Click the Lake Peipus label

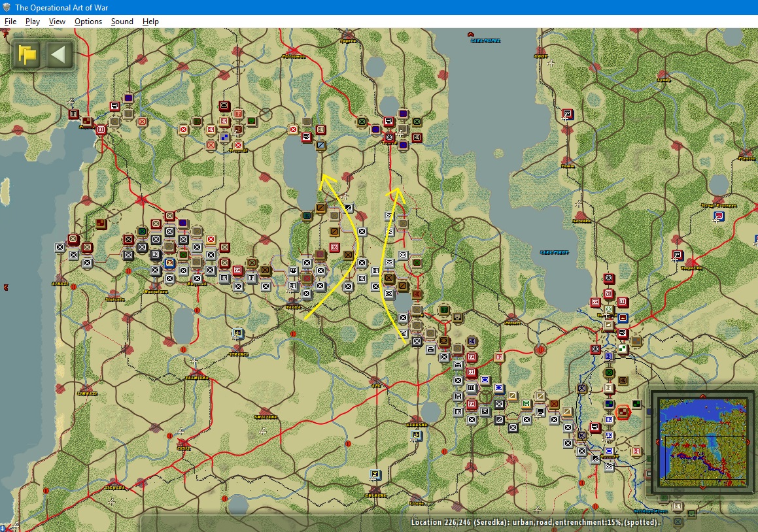coord(485,41)
